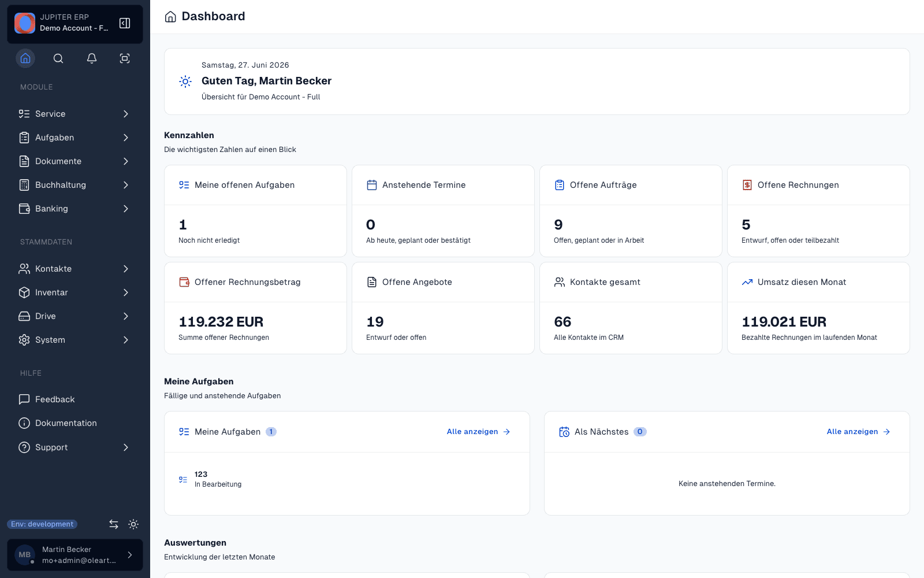The image size is (924, 578).
Task: Click the Jupiter ERP logo
Action: 25,23
